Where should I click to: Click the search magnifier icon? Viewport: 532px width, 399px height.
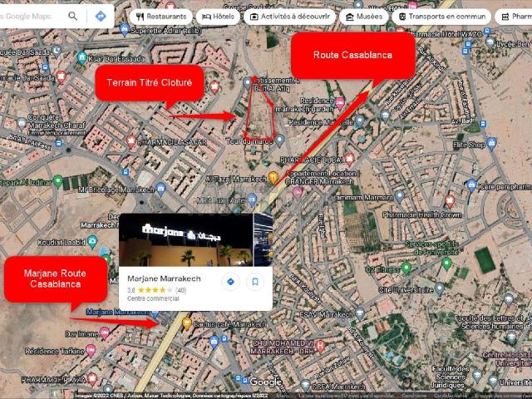pyautogui.click(x=72, y=16)
